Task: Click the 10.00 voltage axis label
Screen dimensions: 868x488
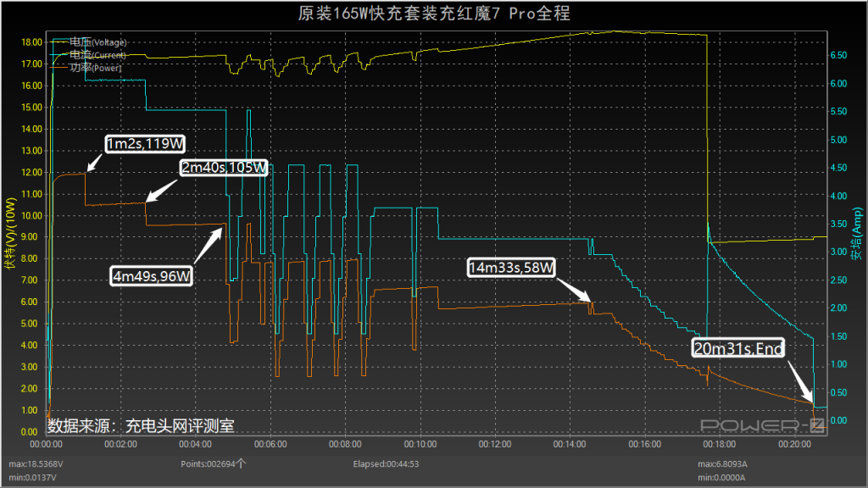Action: coord(31,215)
